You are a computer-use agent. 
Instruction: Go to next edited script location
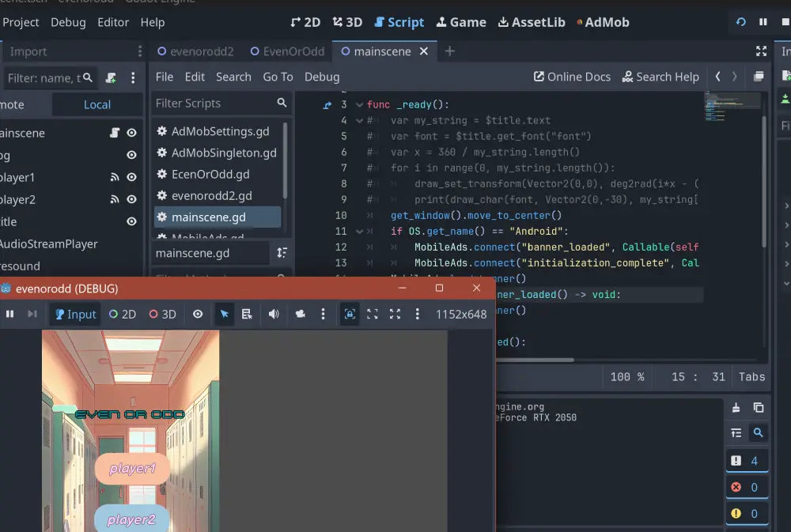pyautogui.click(x=735, y=77)
